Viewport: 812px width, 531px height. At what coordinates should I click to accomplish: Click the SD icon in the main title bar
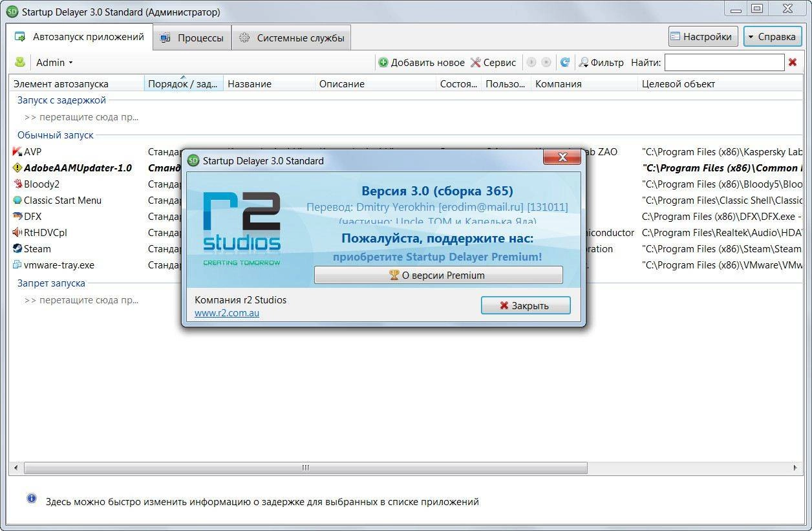[x=12, y=12]
